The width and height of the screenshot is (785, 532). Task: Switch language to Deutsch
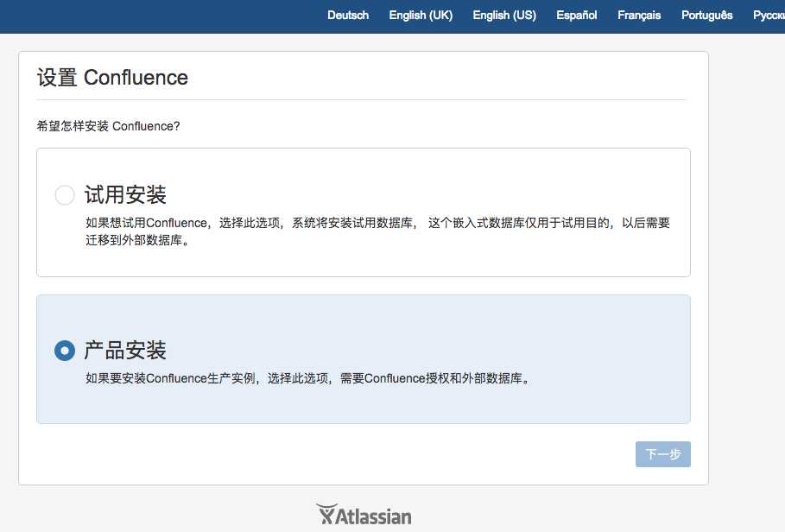[348, 16]
